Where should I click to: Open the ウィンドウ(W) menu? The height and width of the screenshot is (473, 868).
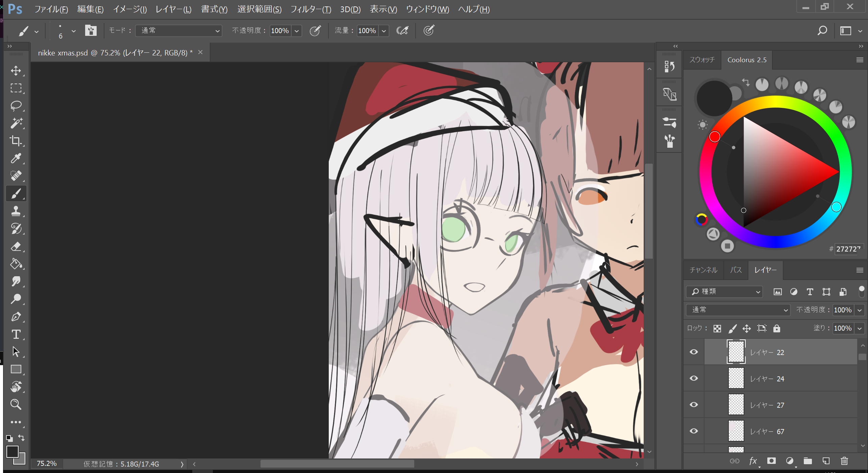[427, 9]
